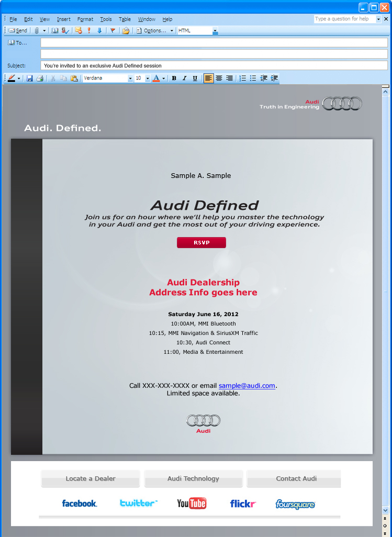Click the message follow-up flag icon
392x537 pixels.
[113, 30]
